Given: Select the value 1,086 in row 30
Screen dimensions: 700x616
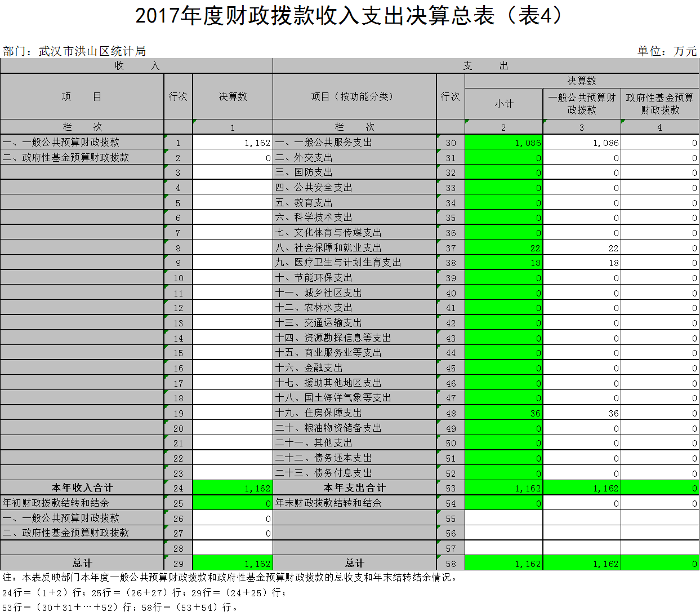Looking at the screenshot, I should click(524, 143).
